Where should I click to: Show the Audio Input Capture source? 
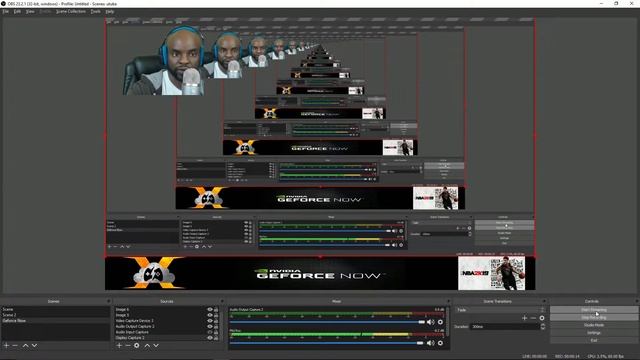point(210,332)
